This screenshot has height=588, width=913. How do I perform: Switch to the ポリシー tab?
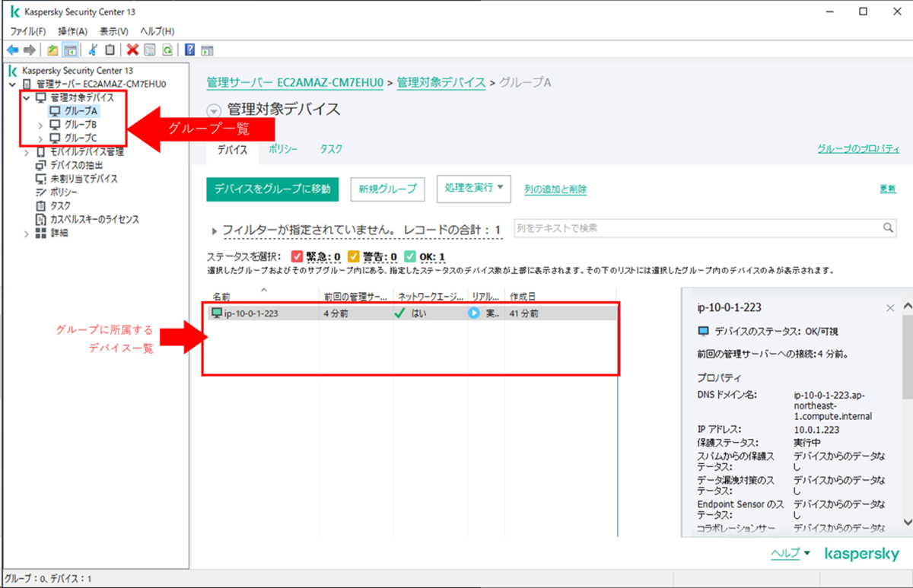click(283, 150)
